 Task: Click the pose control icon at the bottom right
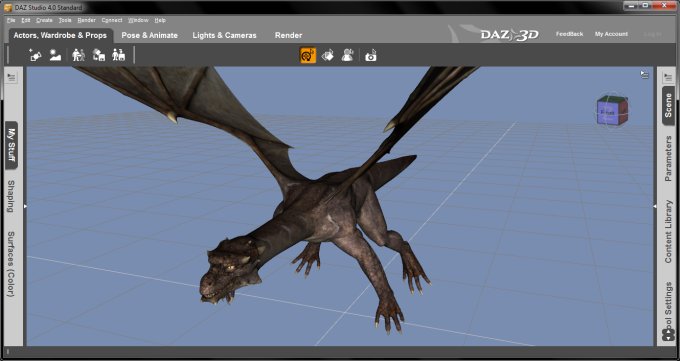668,335
